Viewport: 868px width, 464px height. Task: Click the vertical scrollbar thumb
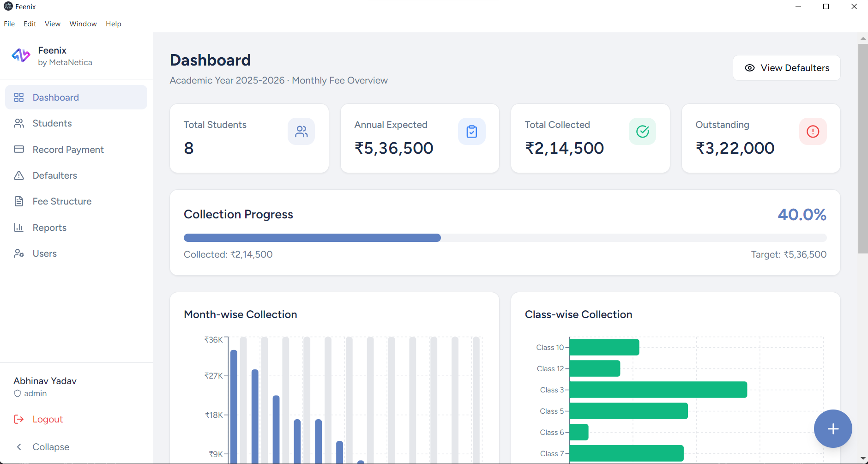click(863, 148)
